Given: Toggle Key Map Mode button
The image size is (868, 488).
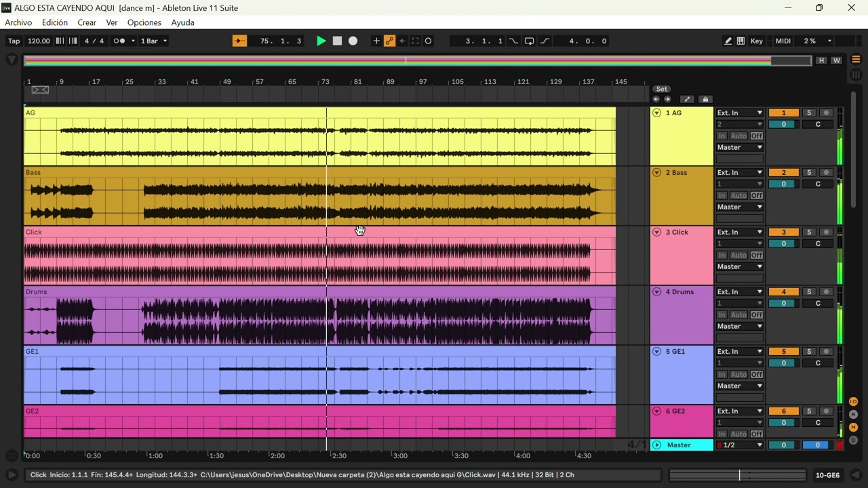Looking at the screenshot, I should tap(757, 41).
